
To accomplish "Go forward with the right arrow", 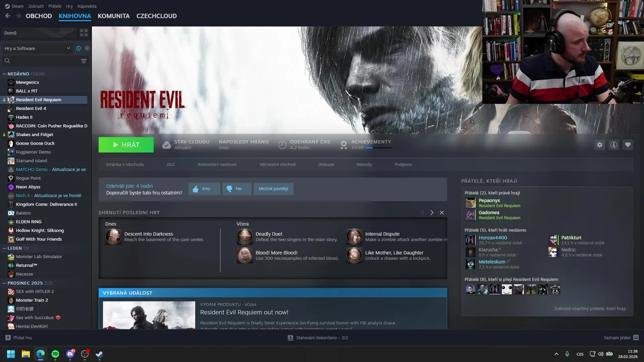I will 18,16.
